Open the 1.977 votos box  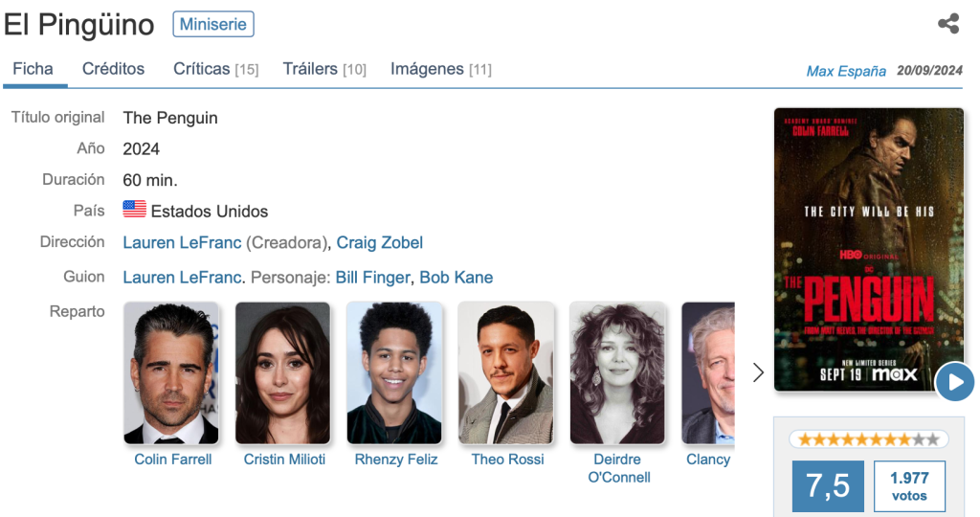908,486
